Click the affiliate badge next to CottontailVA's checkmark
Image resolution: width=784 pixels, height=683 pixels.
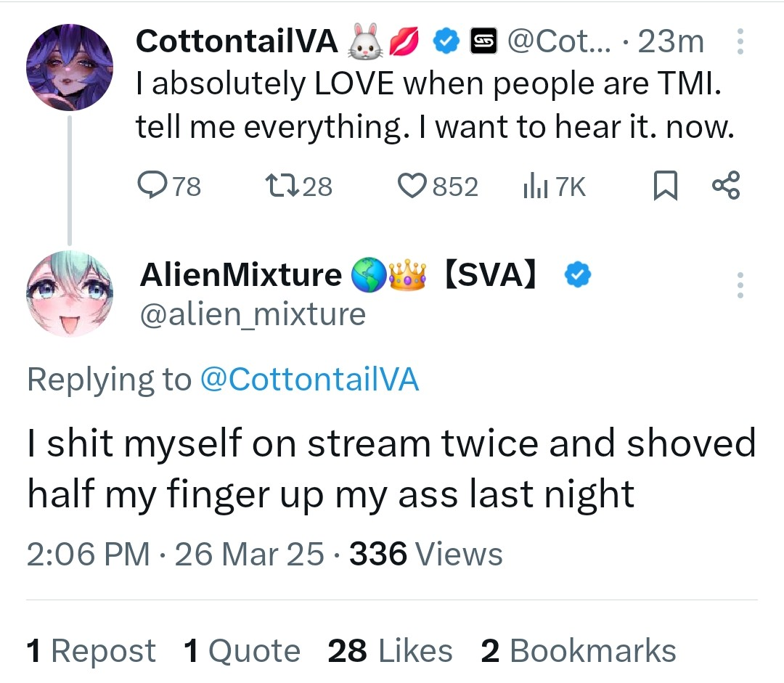click(x=482, y=42)
